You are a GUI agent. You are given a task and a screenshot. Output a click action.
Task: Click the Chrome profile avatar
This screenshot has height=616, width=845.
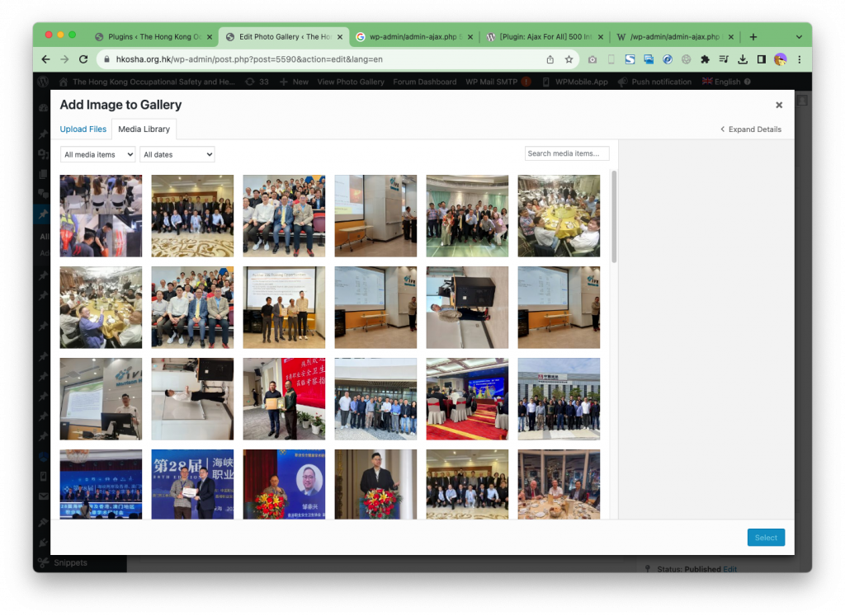780,59
